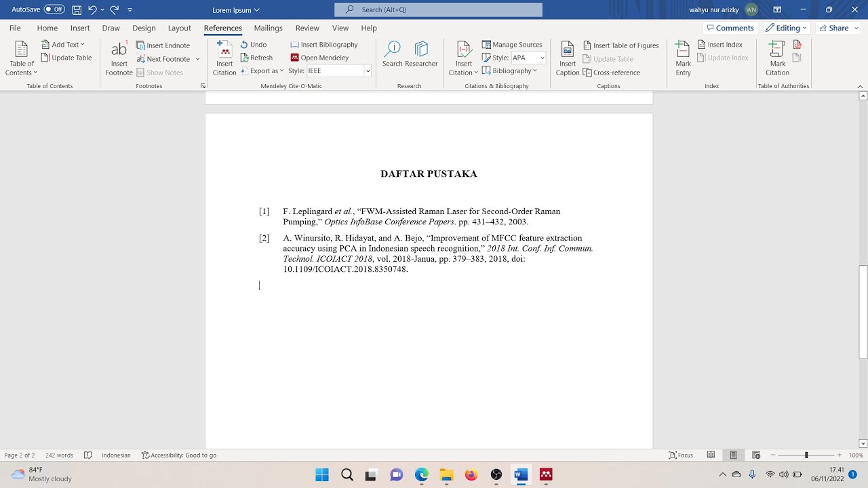The height and width of the screenshot is (488, 868).
Task: Switch to the Review tab
Action: coord(307,28)
